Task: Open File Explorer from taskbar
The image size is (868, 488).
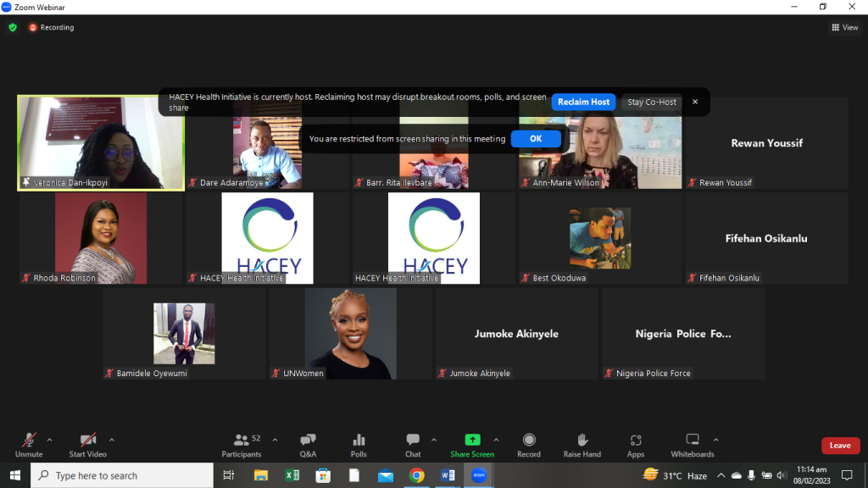Action: tap(261, 475)
